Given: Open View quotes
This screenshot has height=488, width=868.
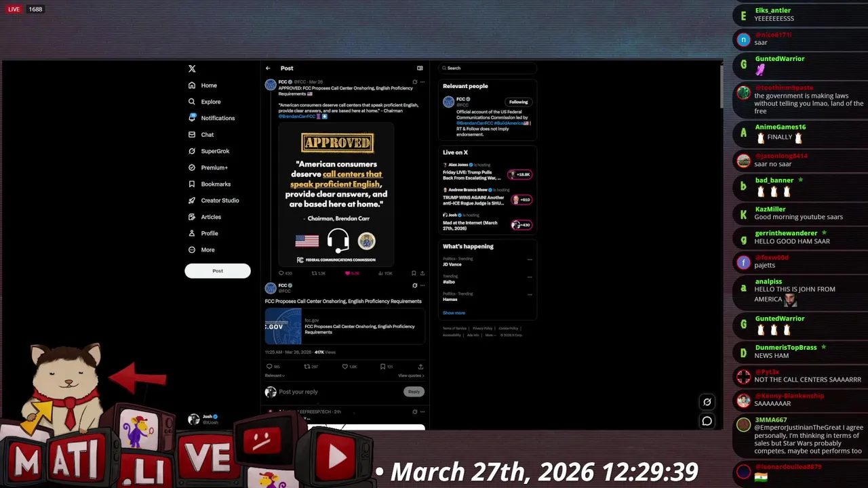Looking at the screenshot, I should tap(411, 375).
